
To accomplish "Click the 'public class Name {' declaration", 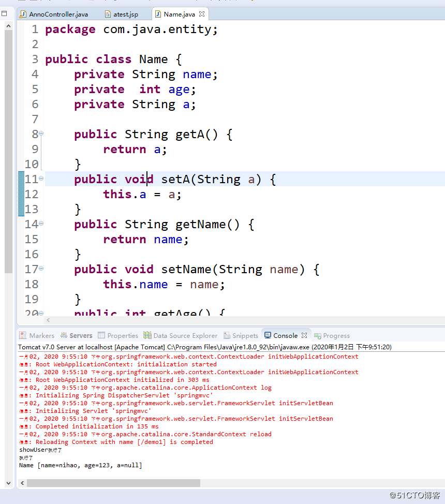I will click(x=113, y=59).
